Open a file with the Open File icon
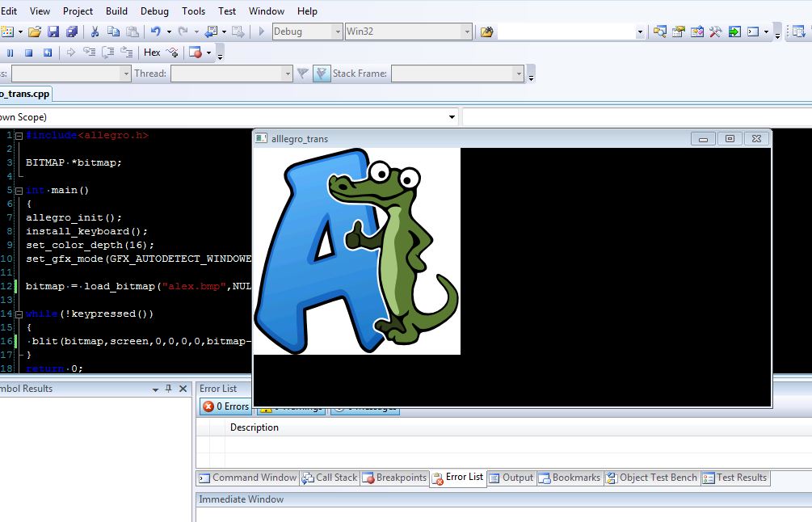The width and height of the screenshot is (812, 522). 34,31
